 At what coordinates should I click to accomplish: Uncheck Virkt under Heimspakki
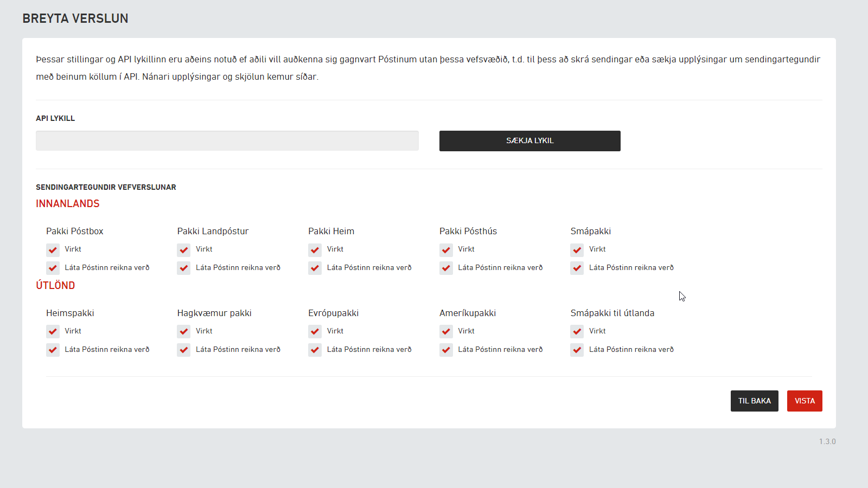click(53, 332)
